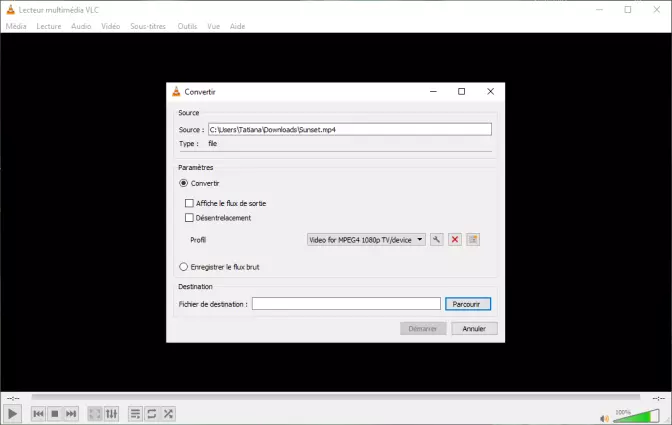The image size is (672, 425).
Task: Toggle loop playback mode icon
Action: tap(152, 414)
